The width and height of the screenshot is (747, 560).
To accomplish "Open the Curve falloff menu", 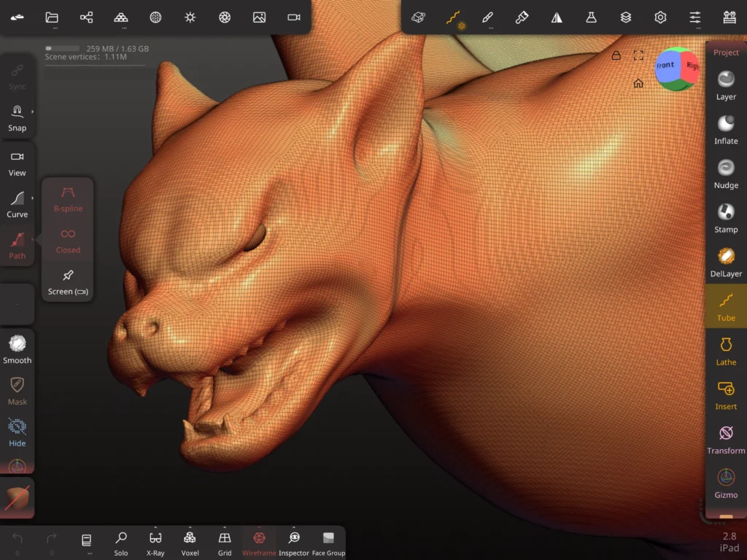I will [18, 204].
